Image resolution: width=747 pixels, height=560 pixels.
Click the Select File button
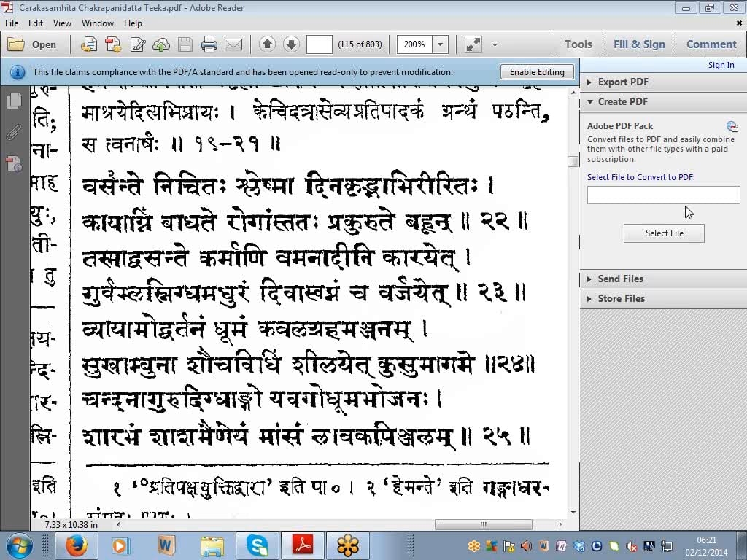tap(664, 233)
